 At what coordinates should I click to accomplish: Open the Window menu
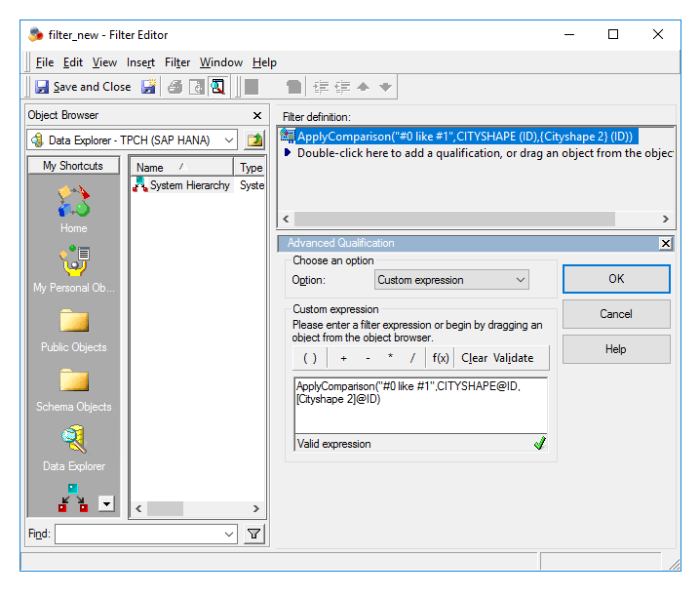[x=221, y=62]
